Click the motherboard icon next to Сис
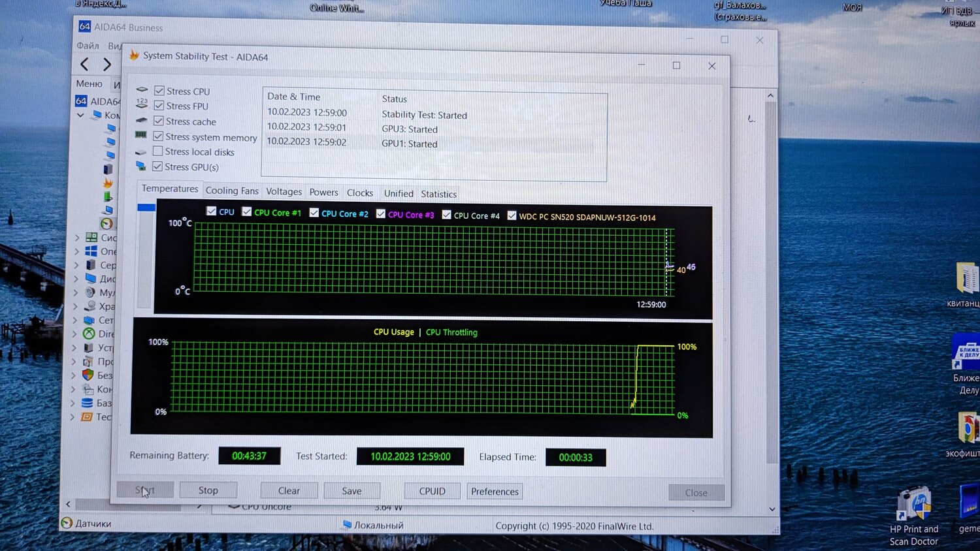The height and width of the screenshot is (551, 980). click(91, 238)
